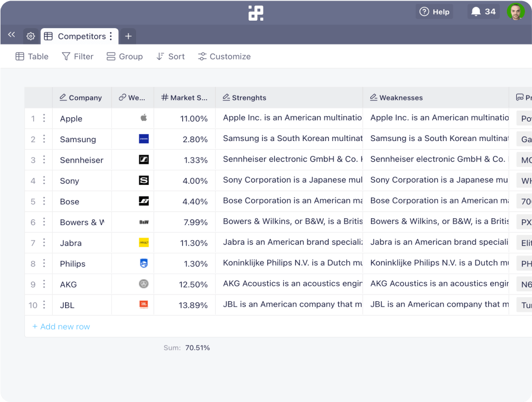Open JBL row options menu
This screenshot has height=402, width=532.
coord(44,304)
